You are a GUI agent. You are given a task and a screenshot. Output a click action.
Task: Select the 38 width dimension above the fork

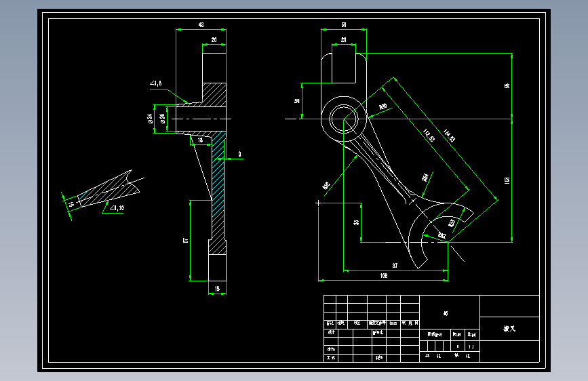coord(343,25)
